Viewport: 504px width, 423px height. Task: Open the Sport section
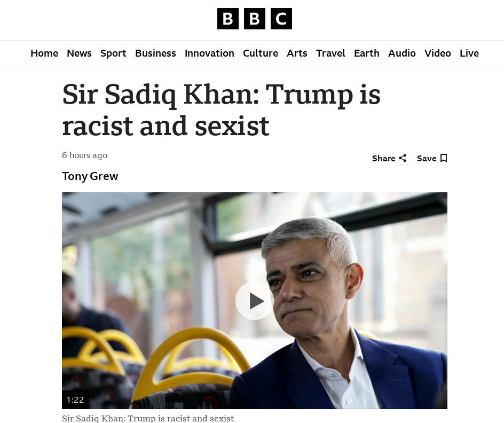click(113, 53)
